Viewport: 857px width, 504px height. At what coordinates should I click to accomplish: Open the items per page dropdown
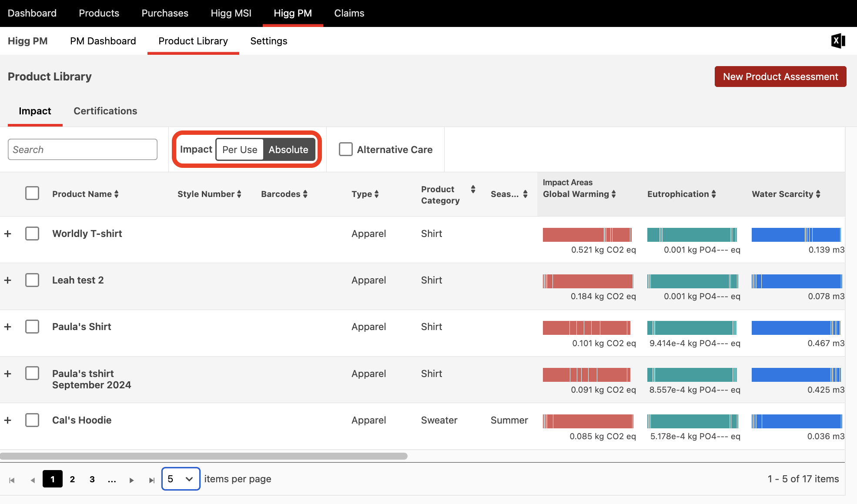pyautogui.click(x=181, y=479)
